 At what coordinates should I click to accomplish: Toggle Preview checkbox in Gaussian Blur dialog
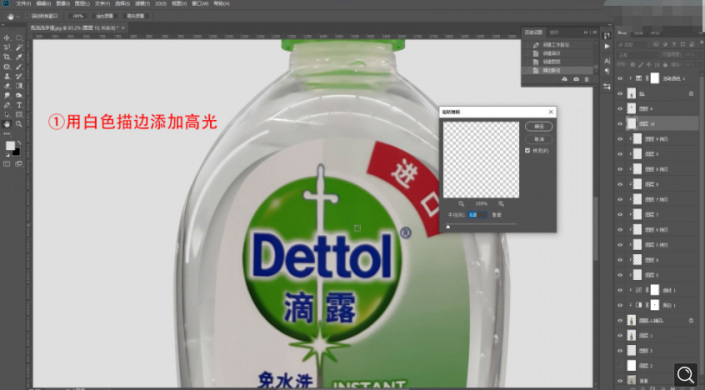coord(527,151)
